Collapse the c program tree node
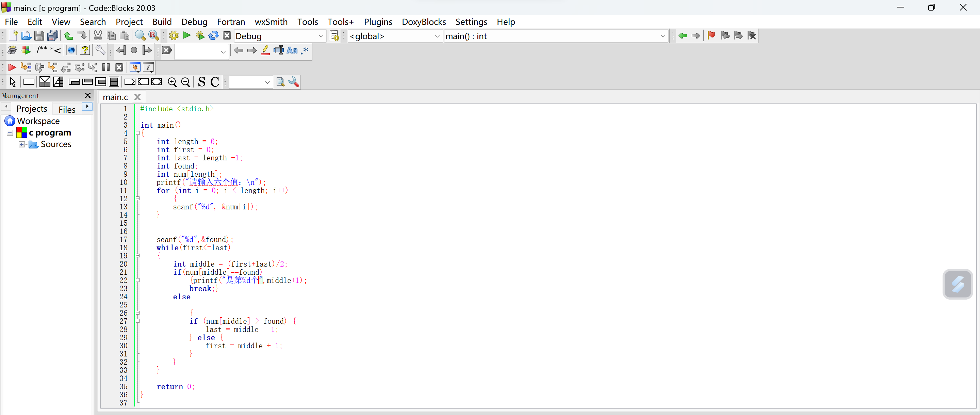Screen dimensions: 980x415 pos(10,132)
